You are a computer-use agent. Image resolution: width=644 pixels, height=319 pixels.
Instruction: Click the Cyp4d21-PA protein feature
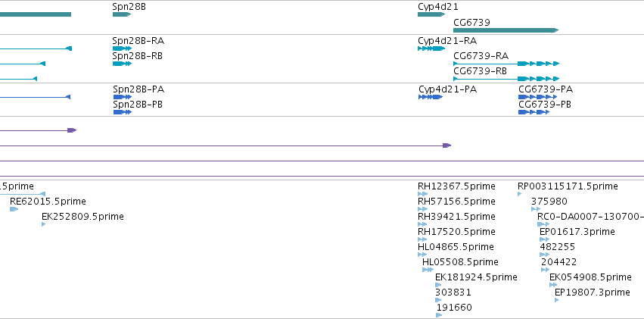(431, 97)
